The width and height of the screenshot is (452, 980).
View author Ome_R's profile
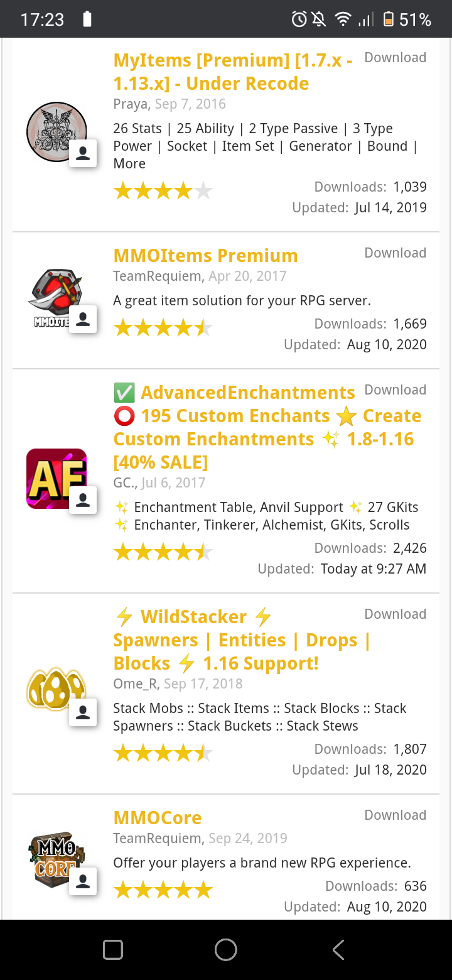136,684
